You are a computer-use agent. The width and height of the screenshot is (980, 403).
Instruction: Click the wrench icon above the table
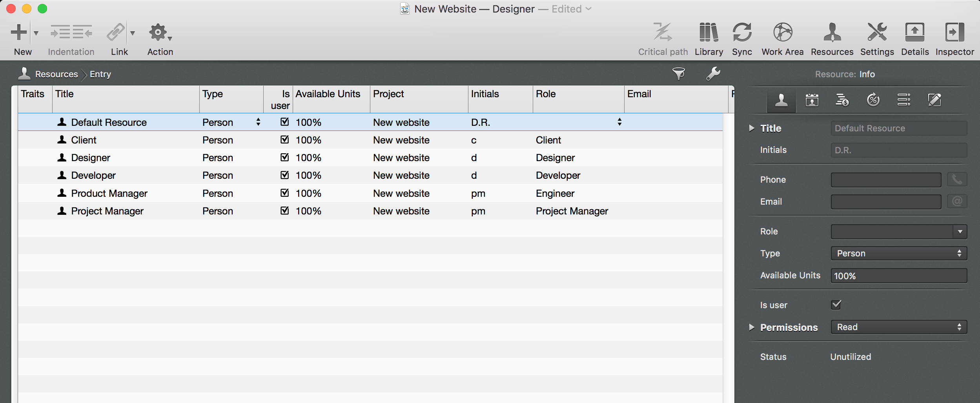(713, 74)
